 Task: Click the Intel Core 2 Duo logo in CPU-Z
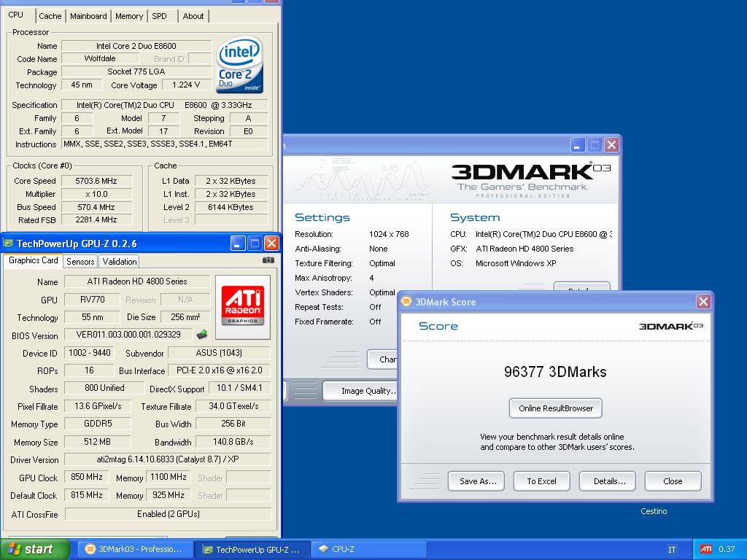[x=239, y=65]
